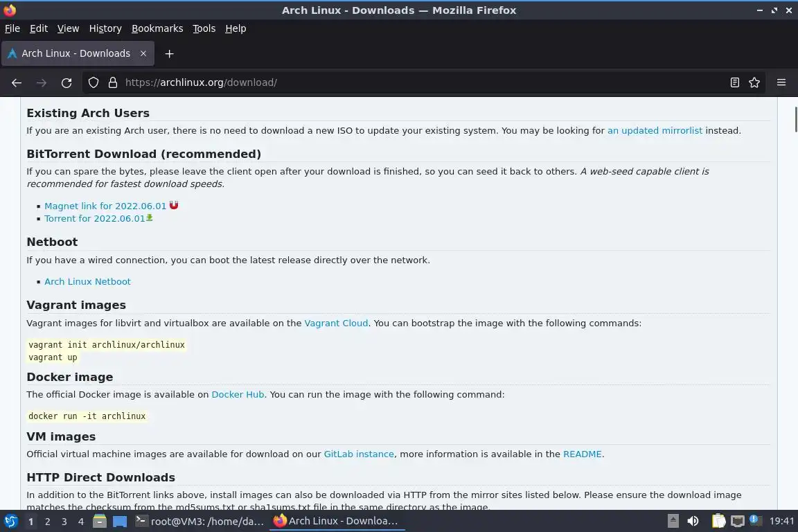
Task: Click 'vagrant init archlinux/archlinux' code text
Action: click(107, 345)
